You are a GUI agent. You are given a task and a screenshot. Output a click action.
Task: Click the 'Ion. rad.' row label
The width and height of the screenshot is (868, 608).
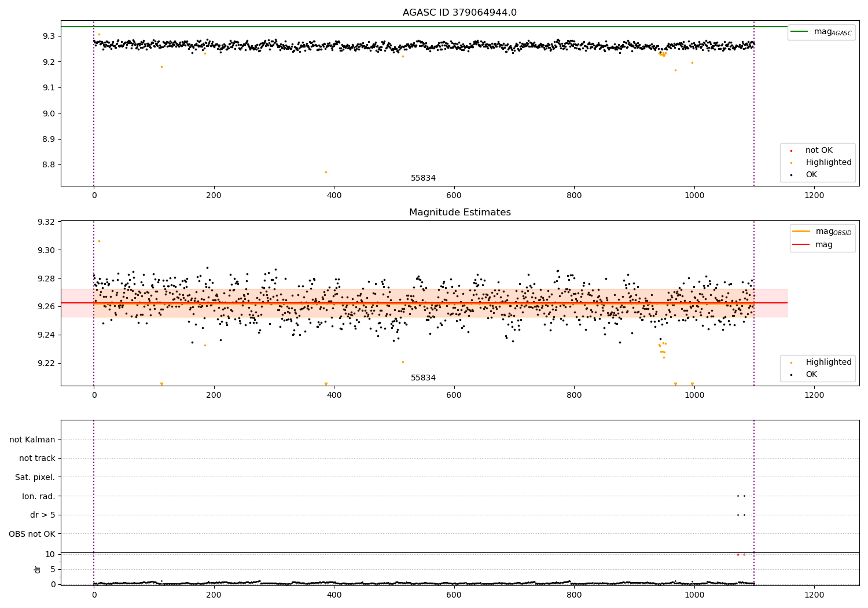(x=39, y=496)
